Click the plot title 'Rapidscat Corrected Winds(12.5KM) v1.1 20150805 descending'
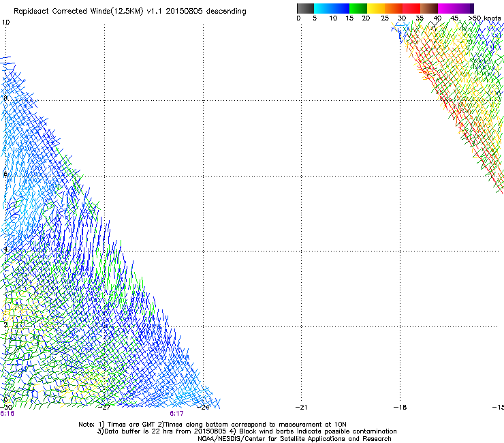This screenshot has height=443, width=504. 130,12
